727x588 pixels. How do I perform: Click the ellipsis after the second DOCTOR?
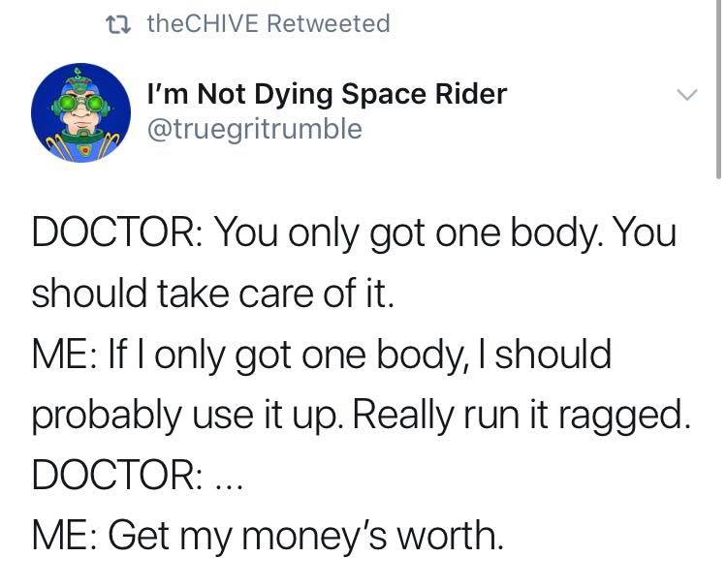230,486
